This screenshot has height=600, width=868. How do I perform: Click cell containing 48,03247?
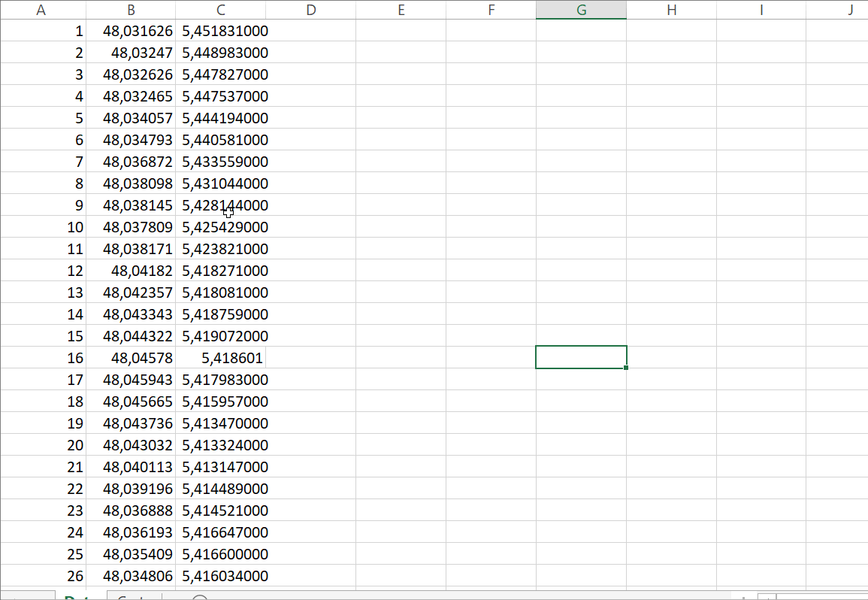point(131,53)
